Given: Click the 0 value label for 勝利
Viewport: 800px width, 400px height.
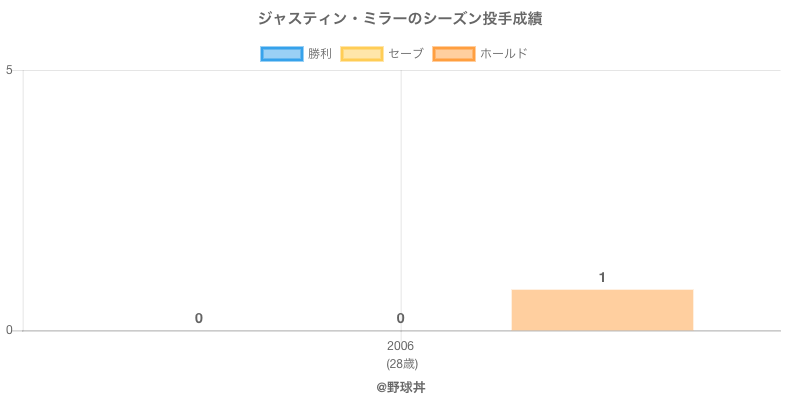Looking at the screenshot, I should tap(199, 318).
